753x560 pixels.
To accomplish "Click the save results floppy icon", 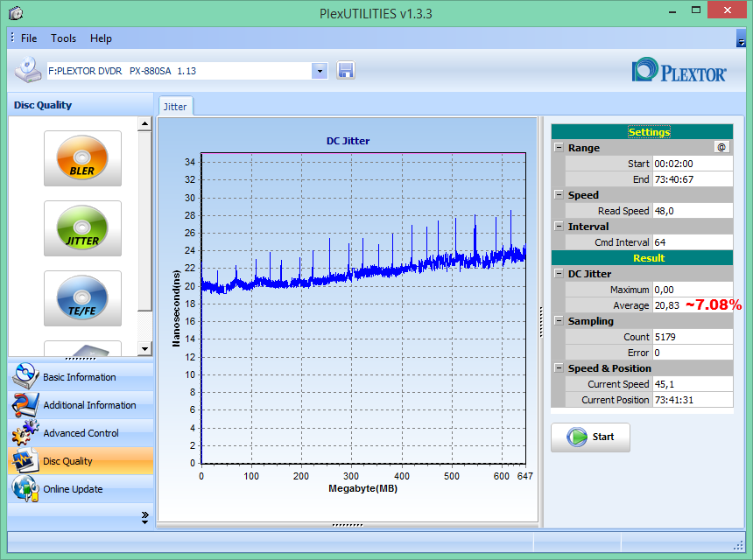I will point(345,71).
